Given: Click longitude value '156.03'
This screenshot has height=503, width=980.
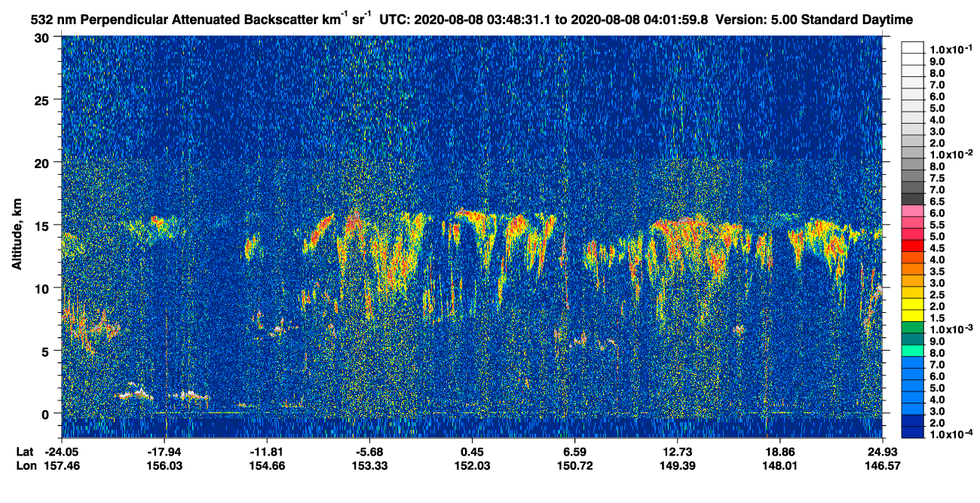Looking at the screenshot, I should [164, 466].
